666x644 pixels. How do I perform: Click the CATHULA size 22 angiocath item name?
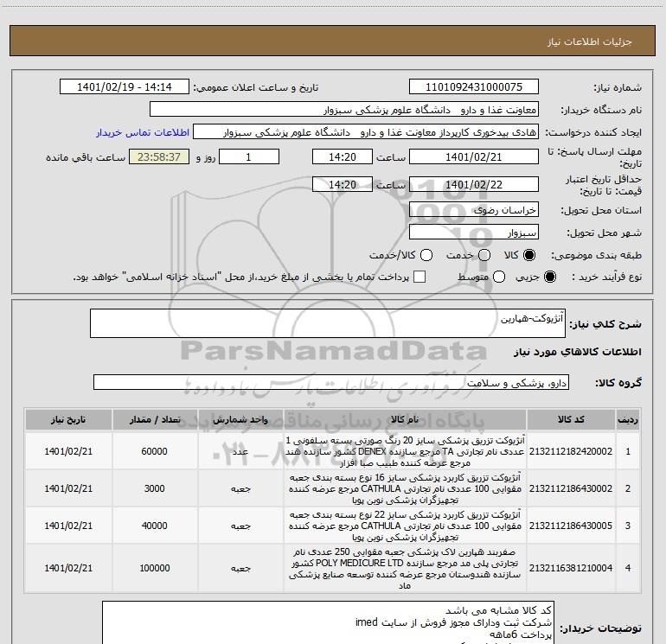405,526
